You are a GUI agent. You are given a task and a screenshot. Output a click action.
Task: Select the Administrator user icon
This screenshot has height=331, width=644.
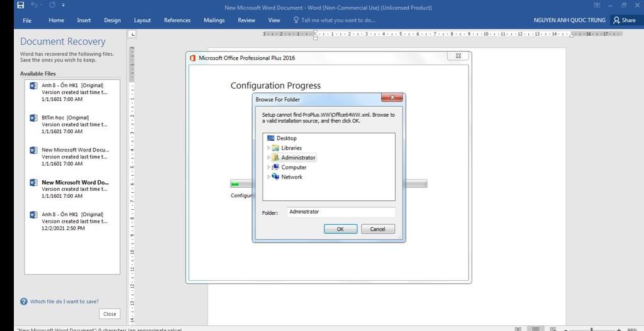click(x=275, y=158)
